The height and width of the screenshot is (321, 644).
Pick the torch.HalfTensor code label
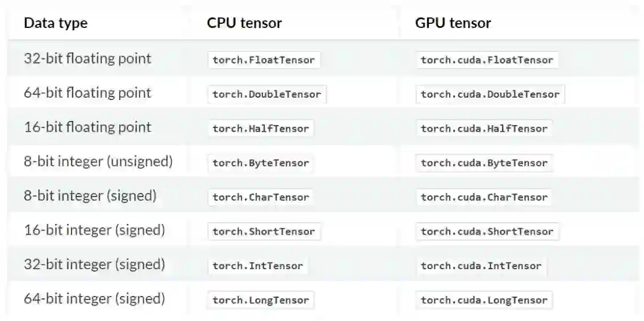[261, 129]
